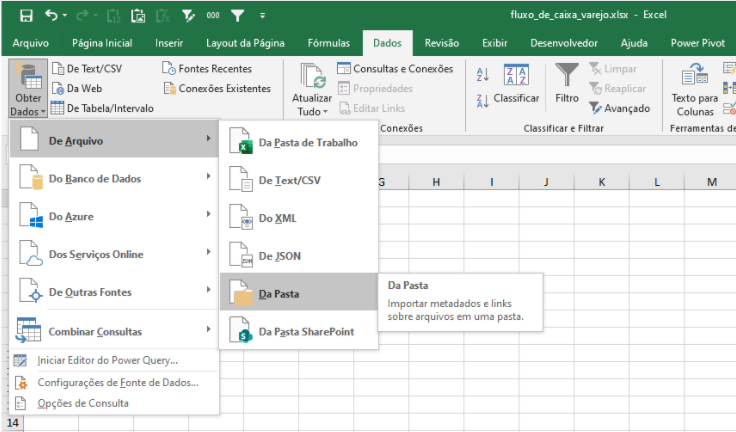Open Consultas e Conexões pane
The height and width of the screenshot is (432, 736).
pyautogui.click(x=395, y=69)
